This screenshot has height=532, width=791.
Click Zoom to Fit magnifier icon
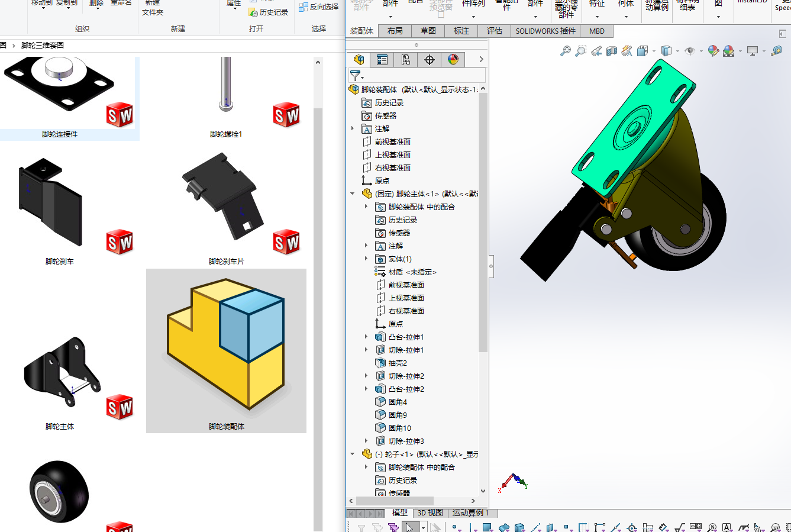pos(566,51)
